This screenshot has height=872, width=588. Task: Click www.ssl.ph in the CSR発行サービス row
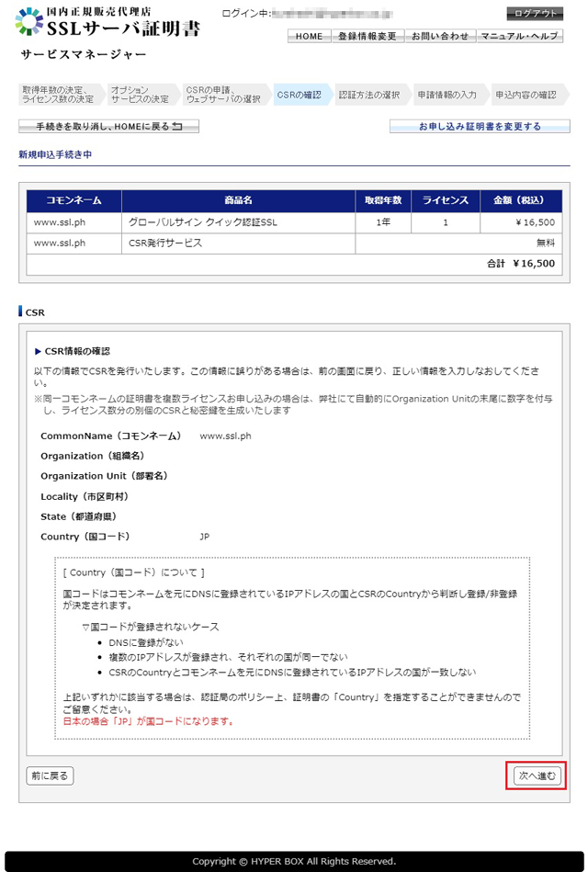point(60,243)
